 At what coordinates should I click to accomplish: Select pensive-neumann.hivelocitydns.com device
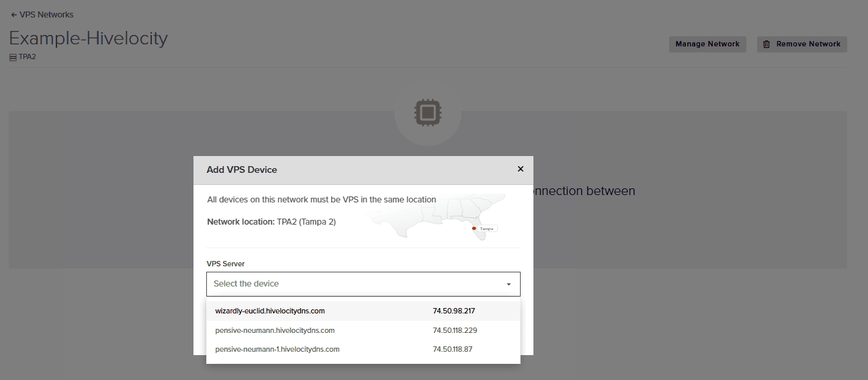click(363, 330)
